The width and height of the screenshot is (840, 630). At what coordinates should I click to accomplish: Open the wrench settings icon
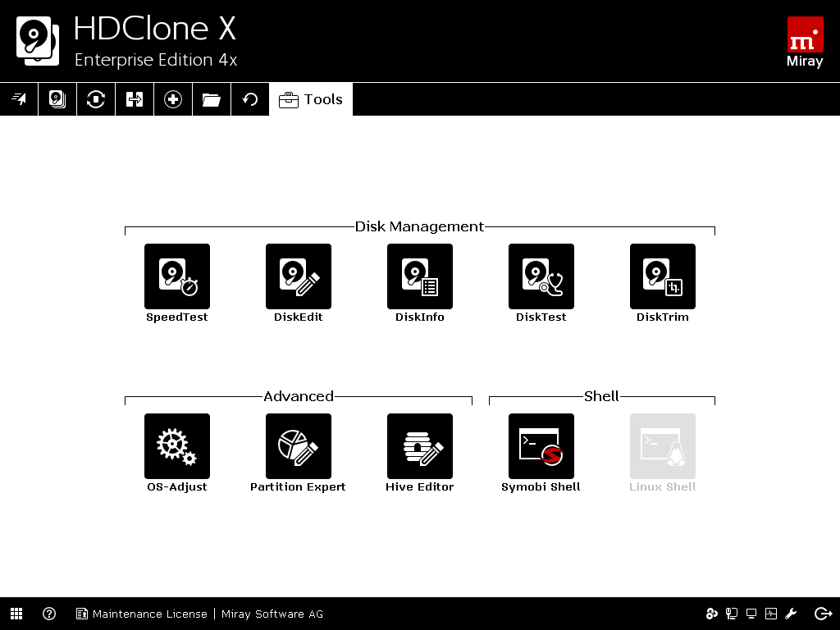[x=792, y=614]
